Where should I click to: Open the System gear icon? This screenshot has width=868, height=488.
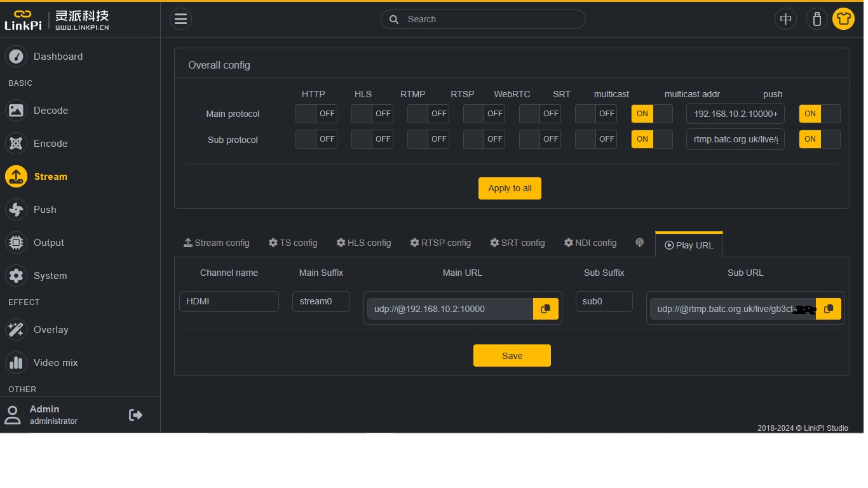pyautogui.click(x=16, y=276)
